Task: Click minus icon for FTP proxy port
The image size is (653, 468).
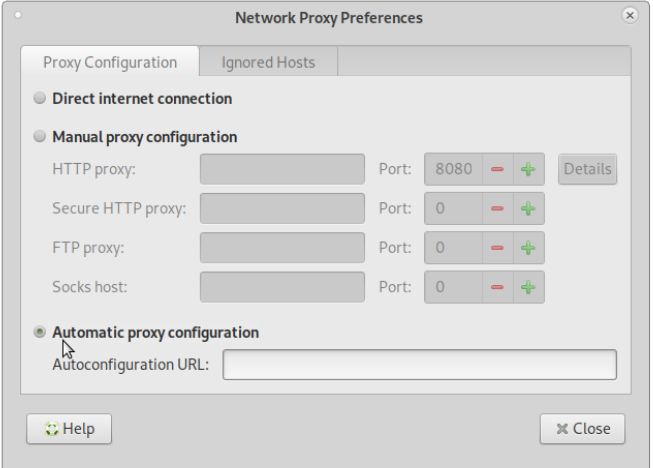Action: 497,248
